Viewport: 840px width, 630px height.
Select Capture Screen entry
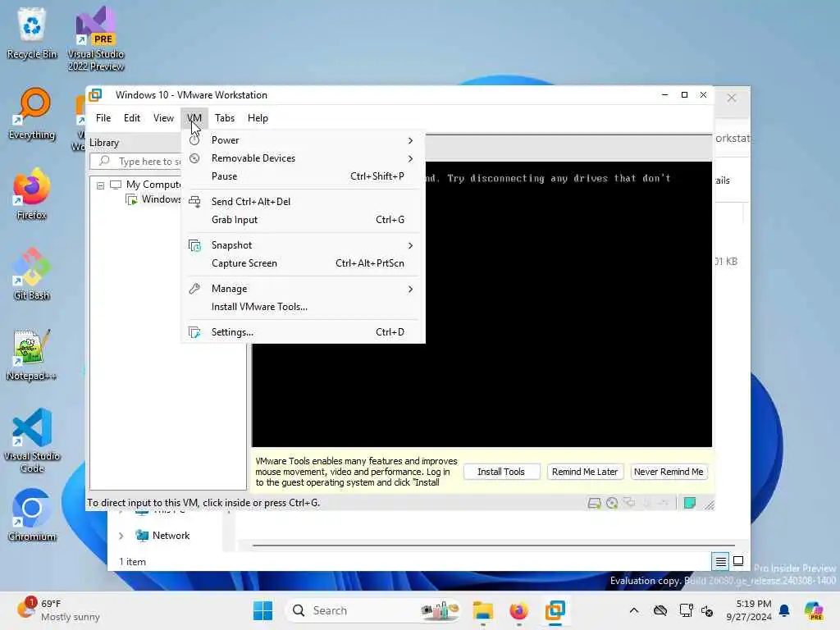303,263
